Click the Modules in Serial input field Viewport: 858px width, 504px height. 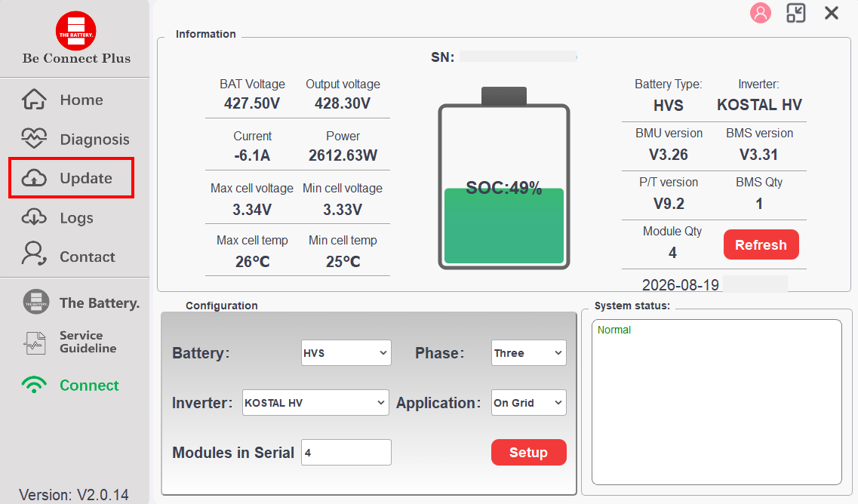click(346, 452)
